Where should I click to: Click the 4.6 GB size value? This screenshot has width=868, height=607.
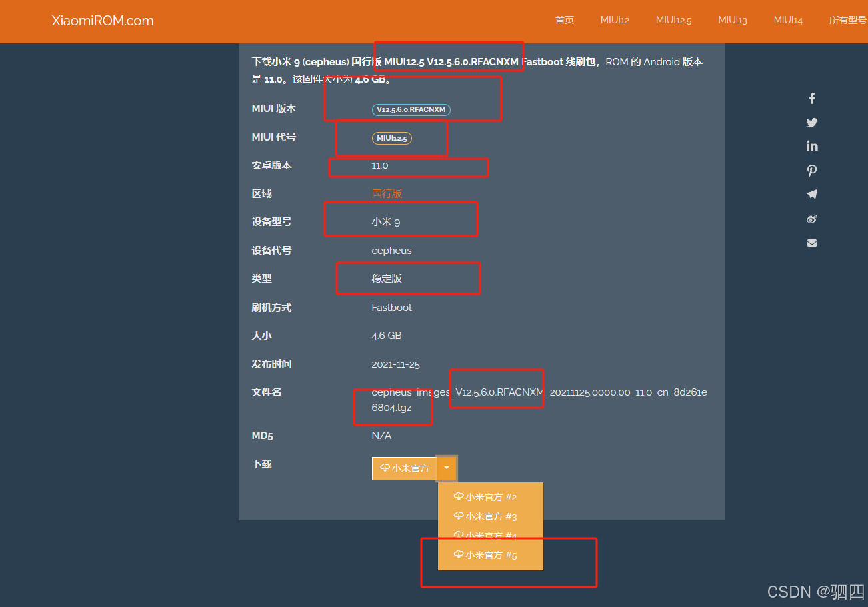[387, 336]
